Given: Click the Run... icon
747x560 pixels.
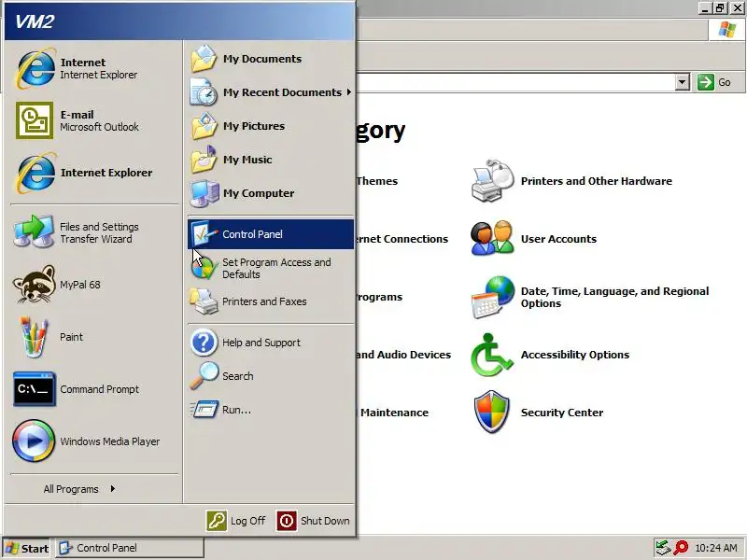Looking at the screenshot, I should [204, 410].
